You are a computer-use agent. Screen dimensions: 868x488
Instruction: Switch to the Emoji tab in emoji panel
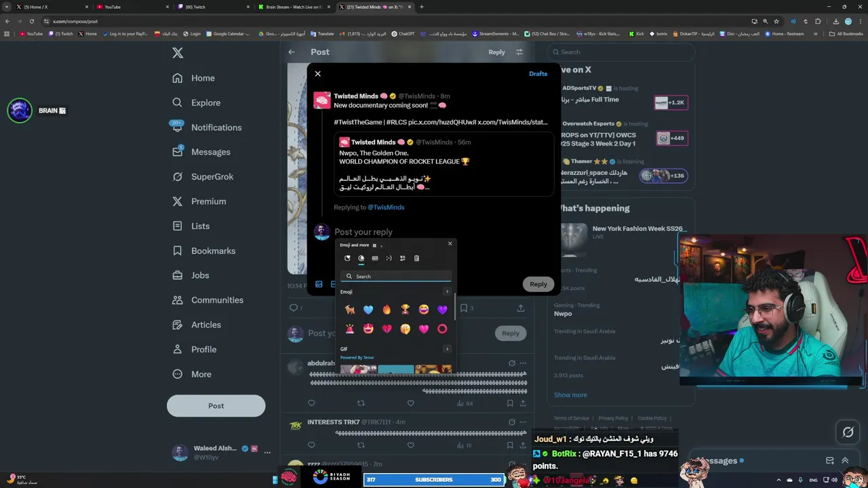coord(361,258)
